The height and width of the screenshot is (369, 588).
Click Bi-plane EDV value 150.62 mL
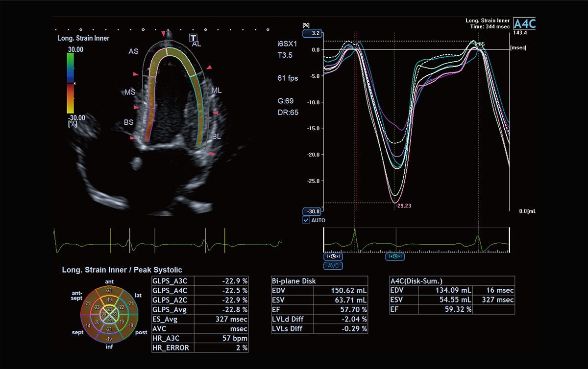[x=348, y=291]
